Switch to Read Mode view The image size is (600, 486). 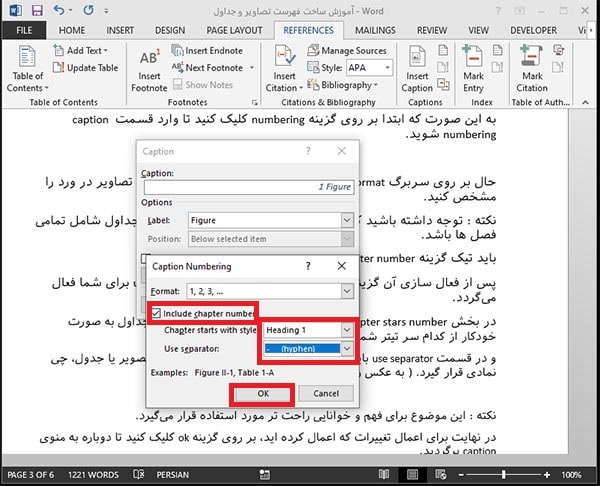tap(384, 475)
